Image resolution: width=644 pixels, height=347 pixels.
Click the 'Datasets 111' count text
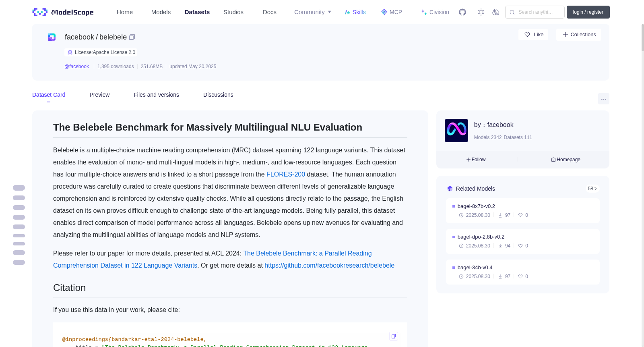[518, 137]
